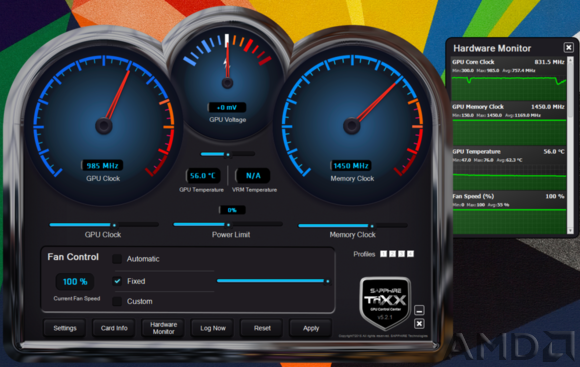Screen dimensions: 580x367
Task: Enable Custom fan control
Action: 117,301
